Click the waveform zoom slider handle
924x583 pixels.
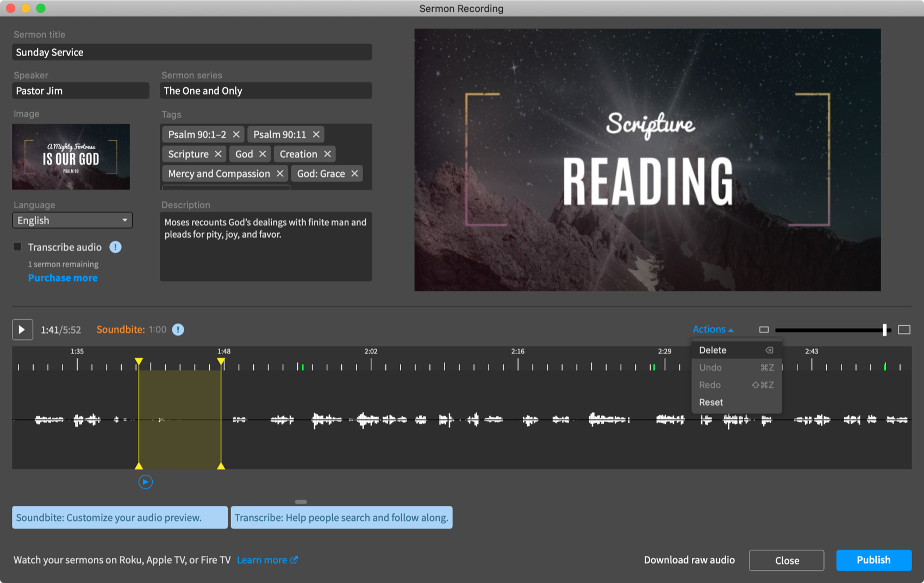884,330
